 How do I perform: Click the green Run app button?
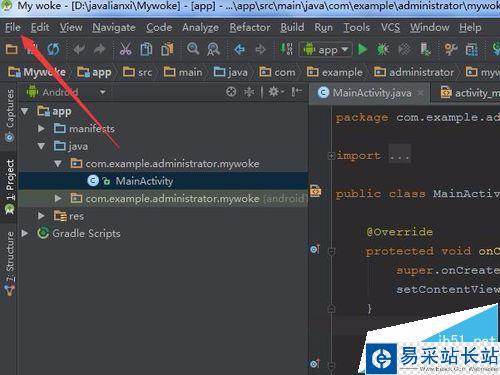tap(362, 49)
